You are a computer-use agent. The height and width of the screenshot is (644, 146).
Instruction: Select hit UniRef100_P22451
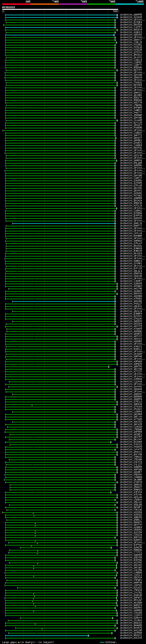coord(131,45)
